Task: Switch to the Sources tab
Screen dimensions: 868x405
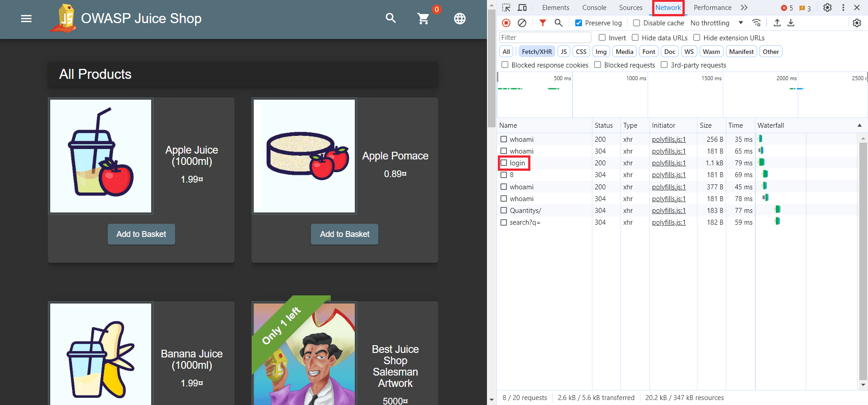Action: click(631, 8)
